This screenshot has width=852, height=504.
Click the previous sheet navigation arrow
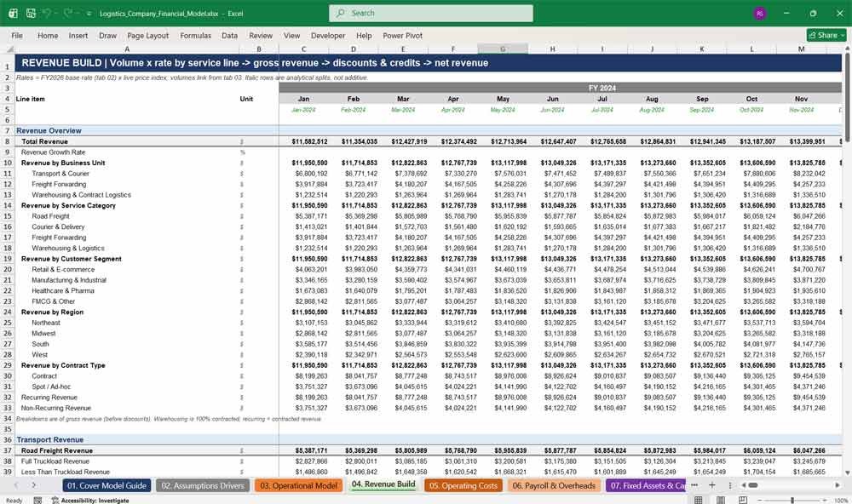click(x=15, y=485)
